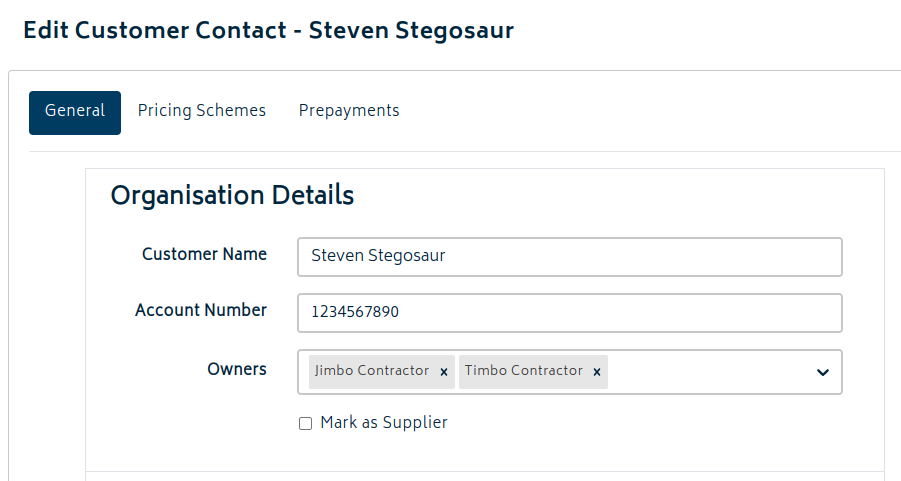The width and height of the screenshot is (901, 481).
Task: Go to the Prepayments tab
Action: coord(349,111)
